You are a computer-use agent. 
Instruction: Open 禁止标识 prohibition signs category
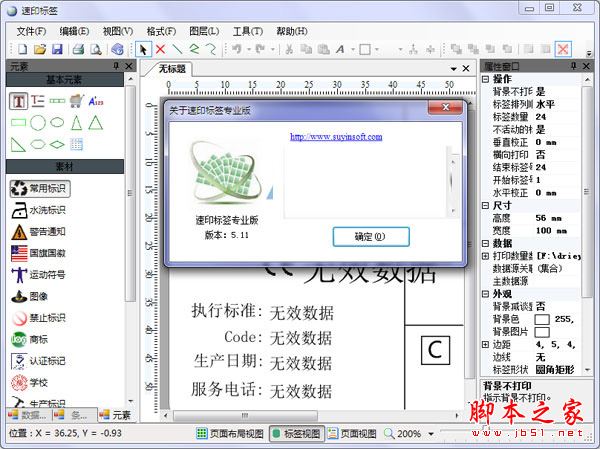[x=39, y=318]
